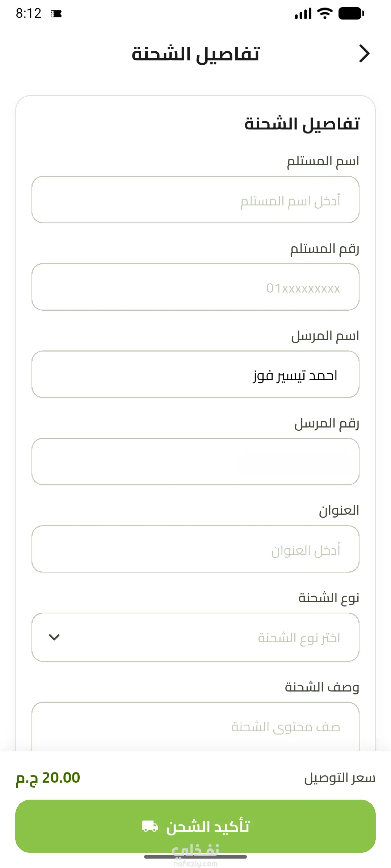
Task: Tap the cellular signal bars icon
Action: 303,14
